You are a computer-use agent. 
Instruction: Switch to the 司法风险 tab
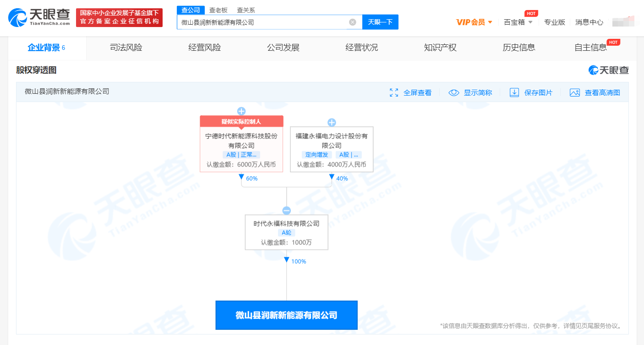coord(126,48)
